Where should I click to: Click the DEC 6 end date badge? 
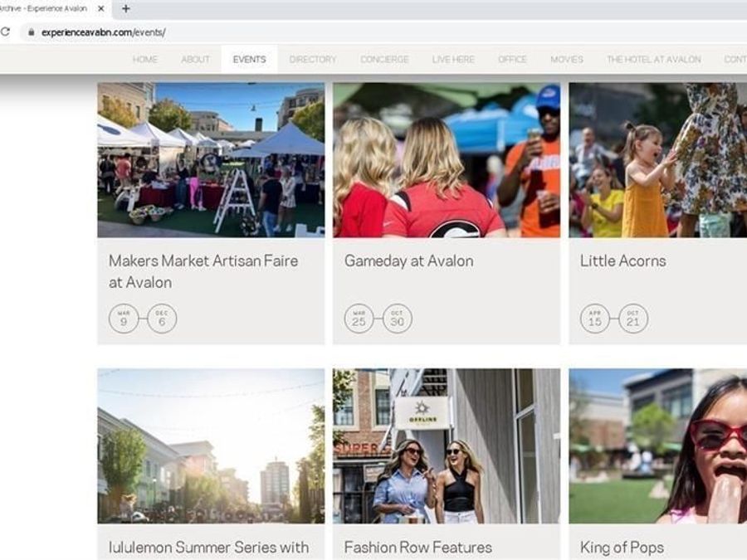click(x=162, y=319)
